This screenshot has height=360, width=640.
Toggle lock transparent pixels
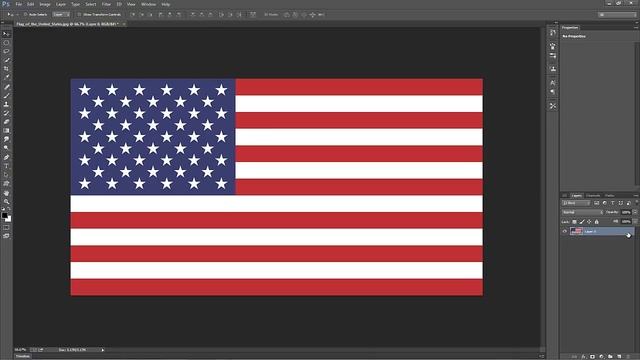(x=574, y=222)
